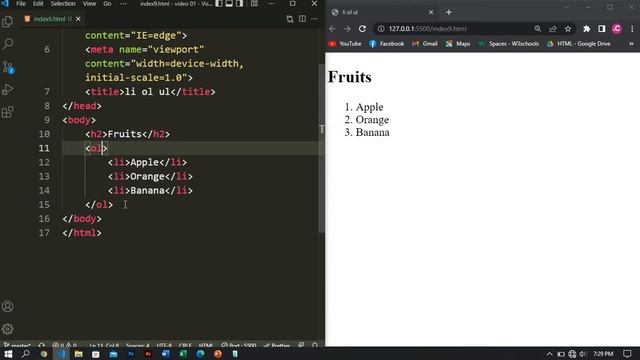640x360 pixels.
Task: Open the Extensions view in VS Code
Action: [7, 112]
